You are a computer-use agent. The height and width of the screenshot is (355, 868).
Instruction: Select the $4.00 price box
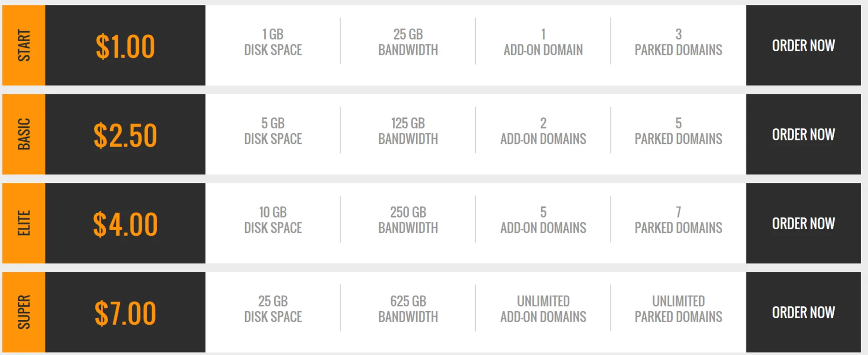(x=125, y=224)
